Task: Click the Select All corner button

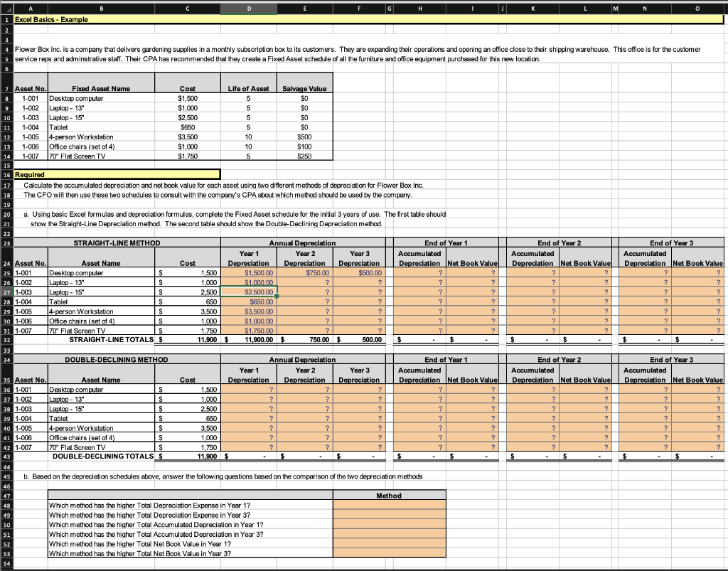Action: coord(6,7)
